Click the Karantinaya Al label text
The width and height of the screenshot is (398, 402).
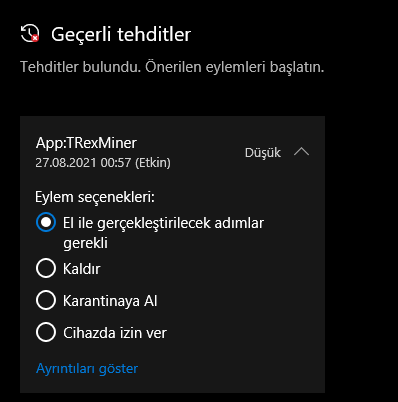110,301
